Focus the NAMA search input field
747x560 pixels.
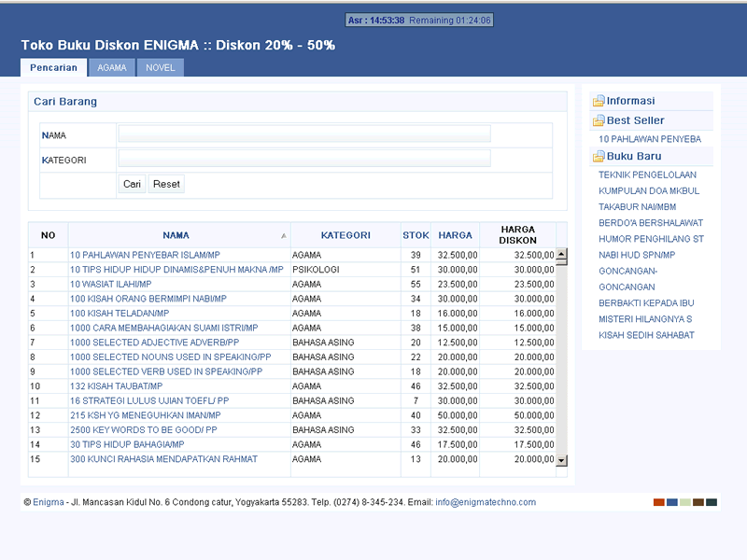[x=304, y=133]
